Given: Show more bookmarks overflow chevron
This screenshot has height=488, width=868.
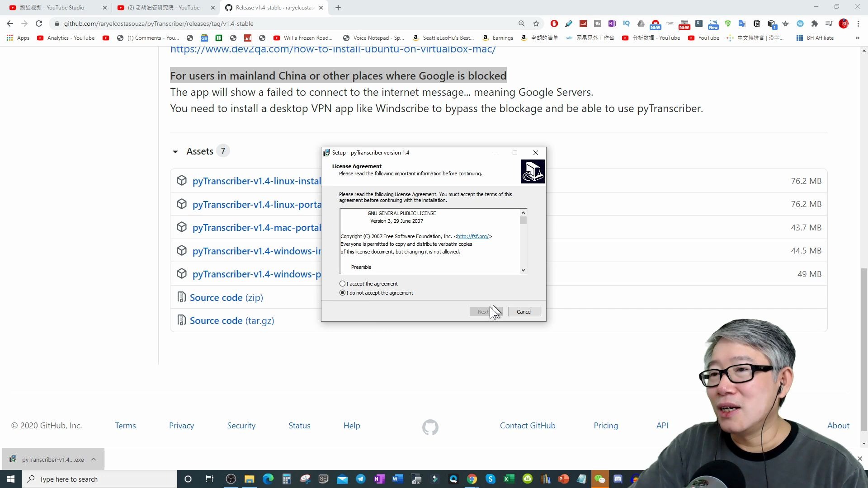Looking at the screenshot, I should click(x=857, y=38).
